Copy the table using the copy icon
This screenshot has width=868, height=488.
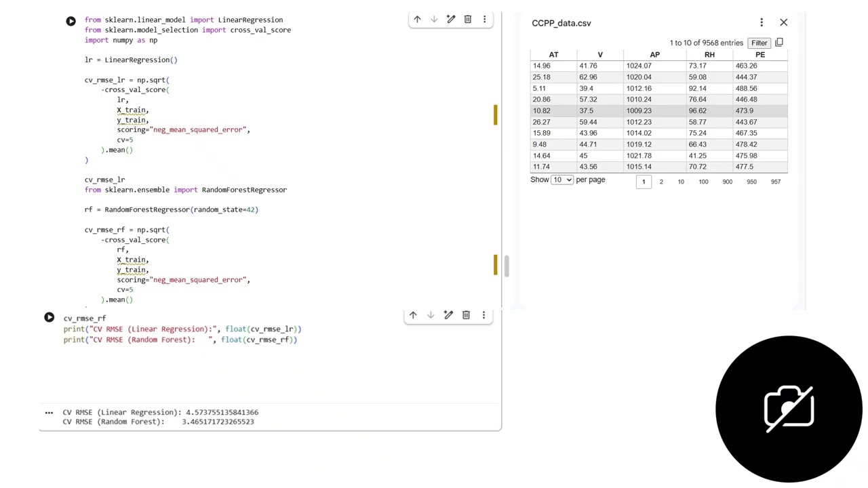pyautogui.click(x=779, y=43)
